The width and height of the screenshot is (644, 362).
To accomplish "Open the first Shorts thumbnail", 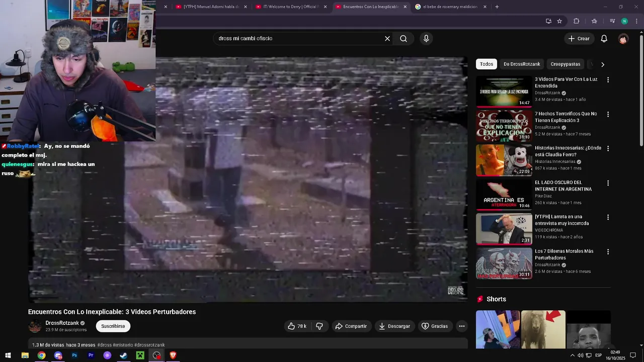I will pos(498,329).
